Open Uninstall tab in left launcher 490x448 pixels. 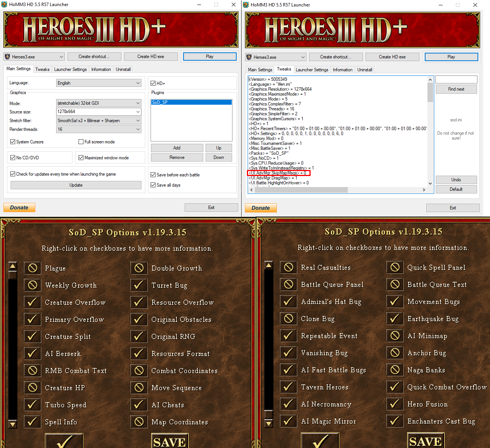(123, 69)
